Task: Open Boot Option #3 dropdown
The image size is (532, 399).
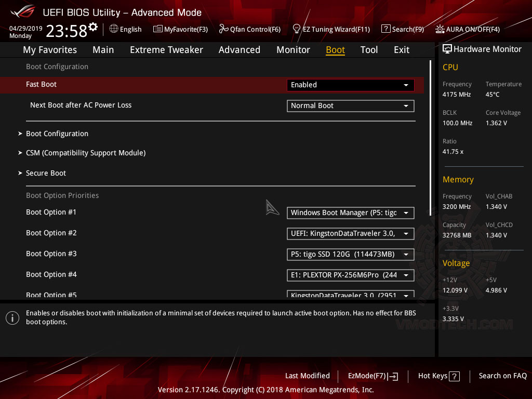Action: point(351,255)
